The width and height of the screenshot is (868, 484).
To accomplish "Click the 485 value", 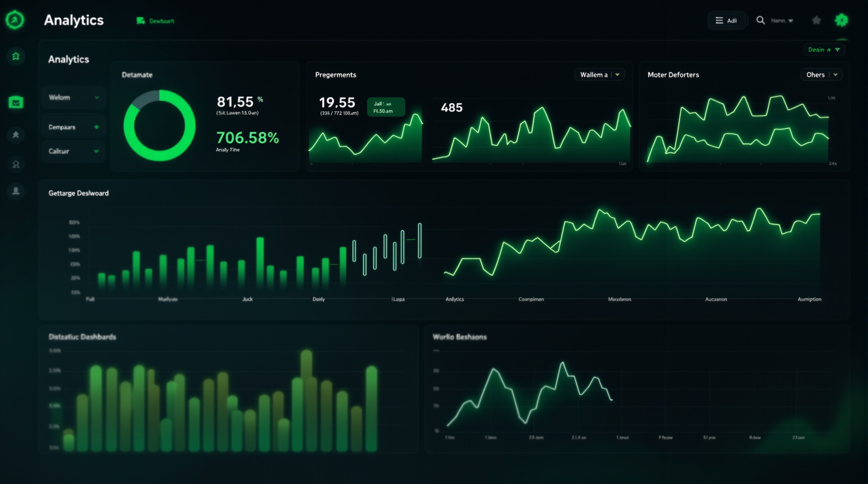I will (x=452, y=108).
